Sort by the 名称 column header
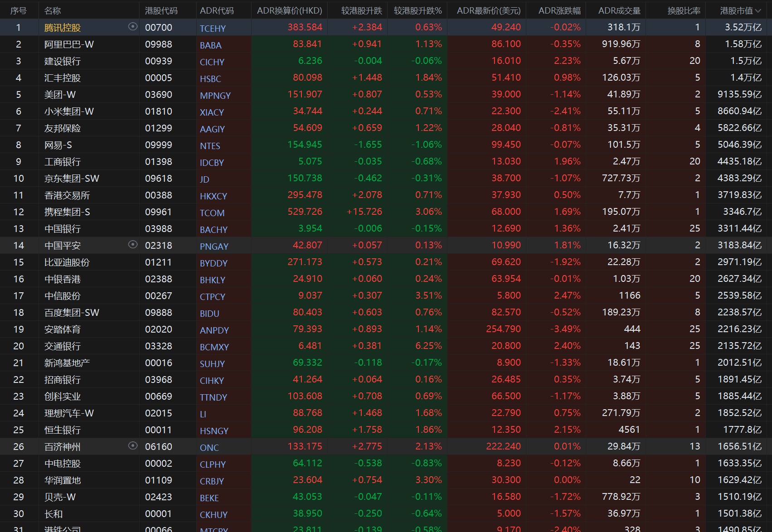Screen dimensions: 772x532 pyautogui.click(x=53, y=10)
